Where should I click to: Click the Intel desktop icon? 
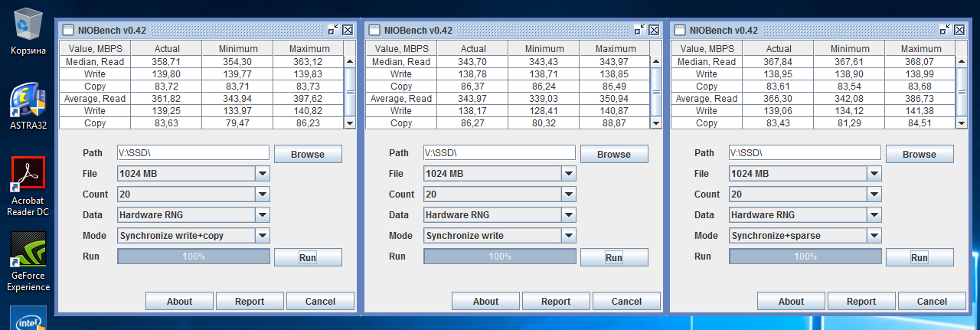click(x=28, y=319)
